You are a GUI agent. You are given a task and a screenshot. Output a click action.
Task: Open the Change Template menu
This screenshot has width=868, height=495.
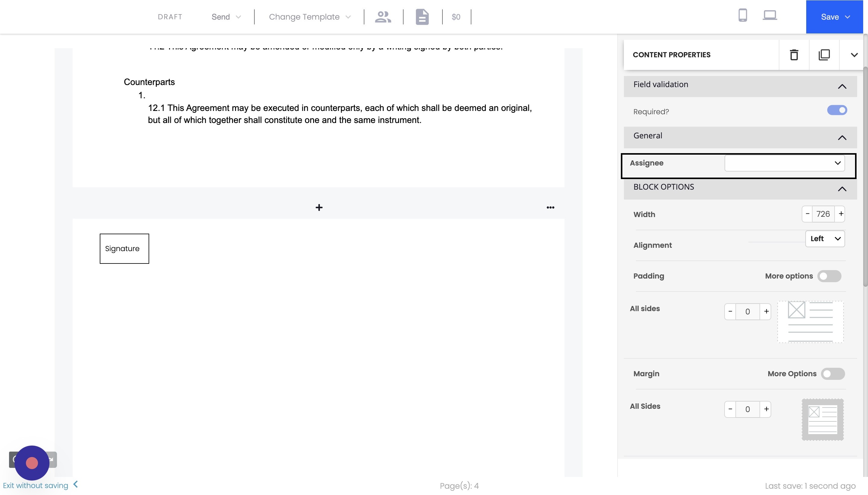click(309, 17)
